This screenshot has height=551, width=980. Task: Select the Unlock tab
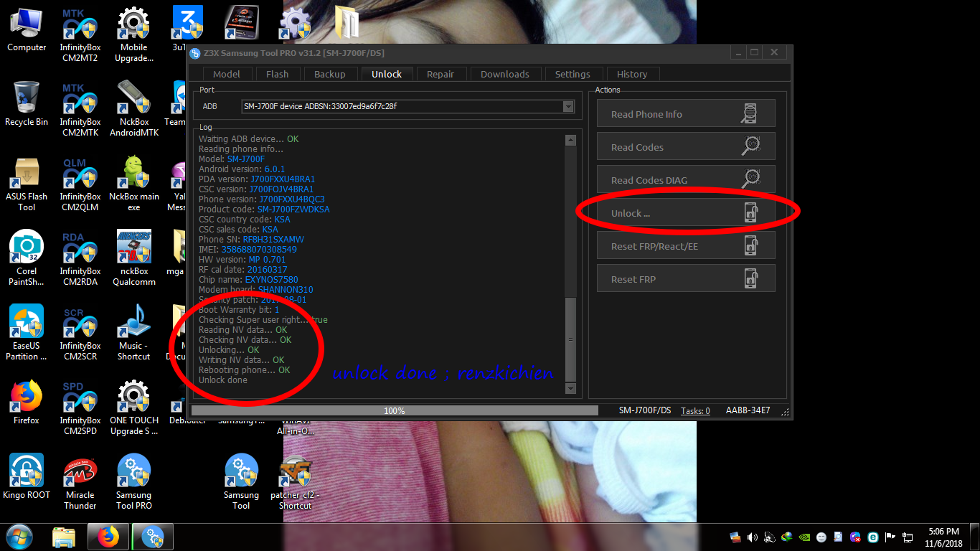point(387,74)
